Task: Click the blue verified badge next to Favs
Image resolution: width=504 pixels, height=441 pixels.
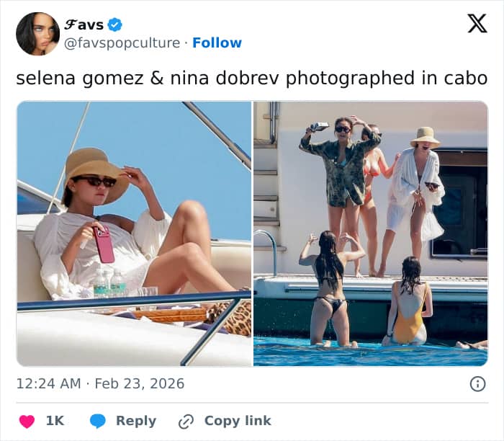Action: 115,24
